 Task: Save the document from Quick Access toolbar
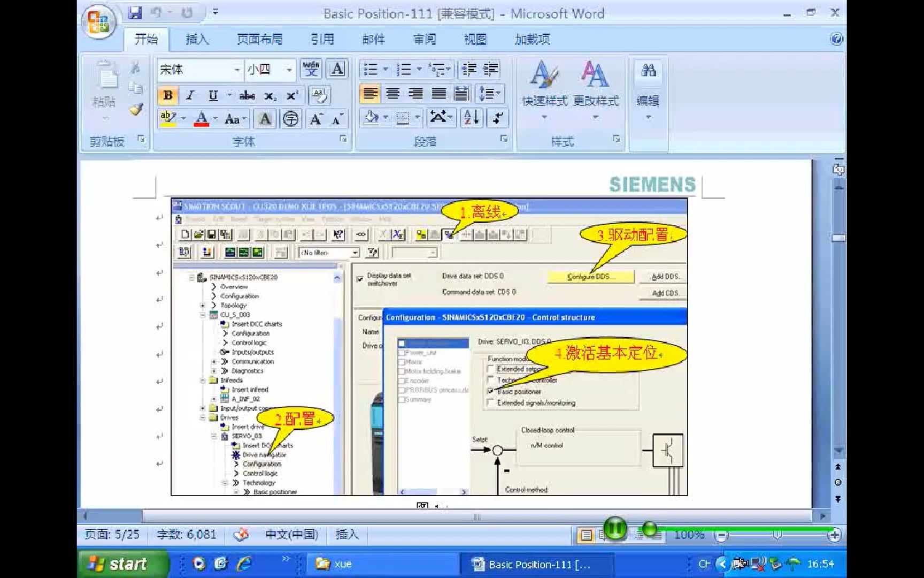pyautogui.click(x=135, y=12)
